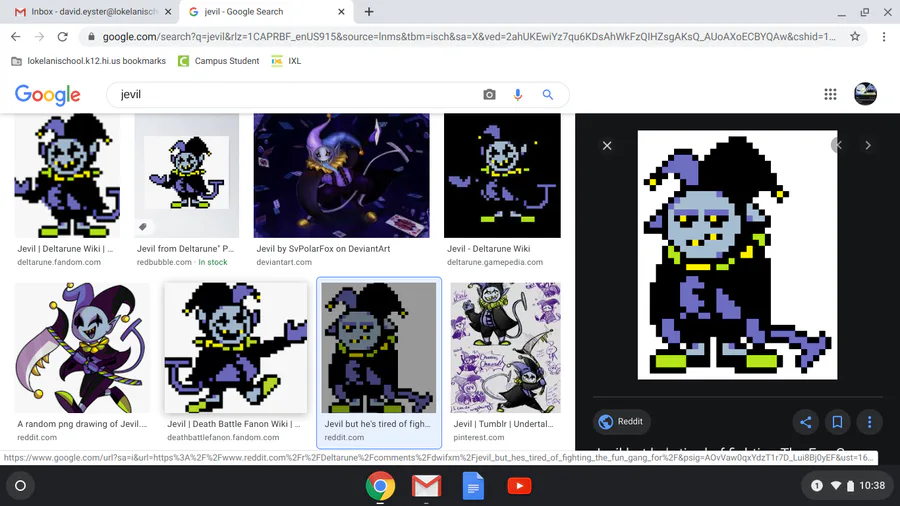Viewport: 900px width, 506px height.
Task: Open the Google apps grid
Action: [x=830, y=94]
